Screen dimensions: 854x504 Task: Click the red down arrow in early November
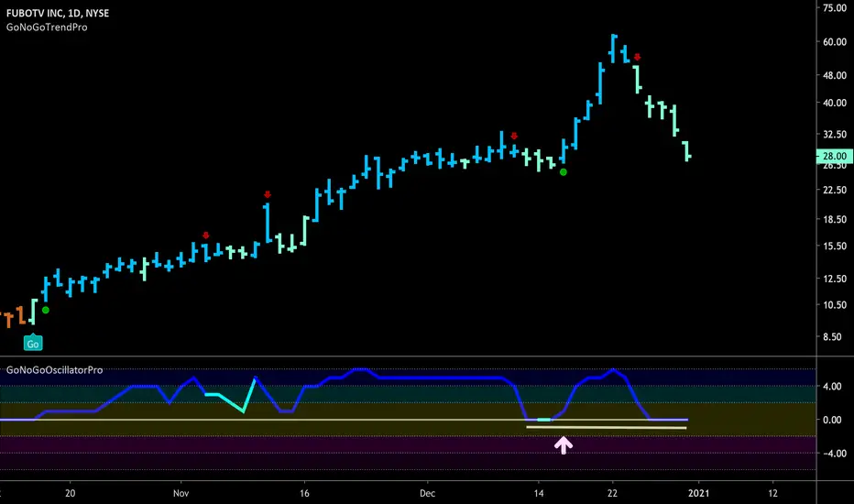(x=206, y=236)
